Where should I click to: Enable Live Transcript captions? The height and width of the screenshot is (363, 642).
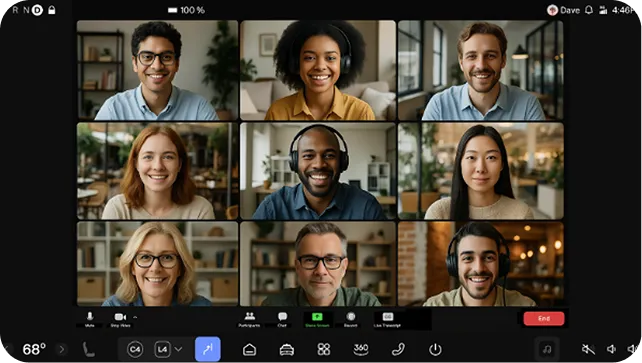(387, 319)
